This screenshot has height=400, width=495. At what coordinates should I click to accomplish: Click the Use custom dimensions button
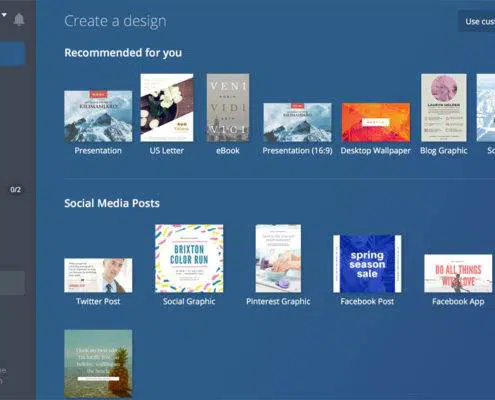click(477, 21)
